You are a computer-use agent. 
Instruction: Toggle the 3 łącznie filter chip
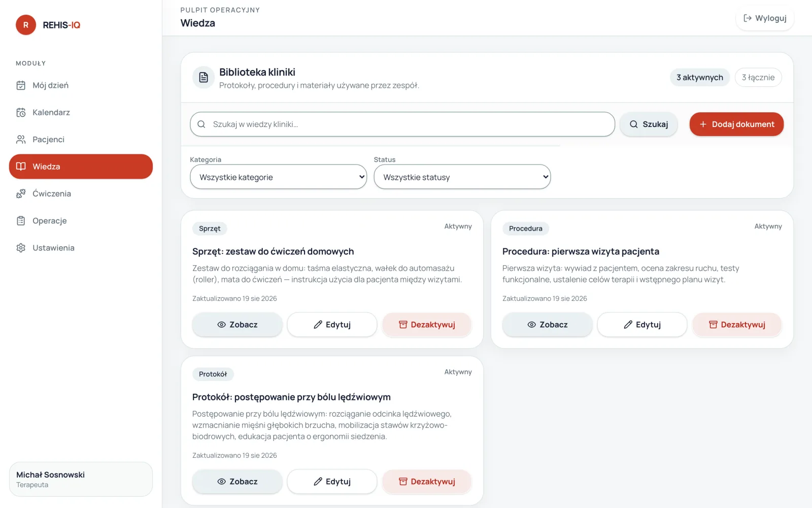758,77
